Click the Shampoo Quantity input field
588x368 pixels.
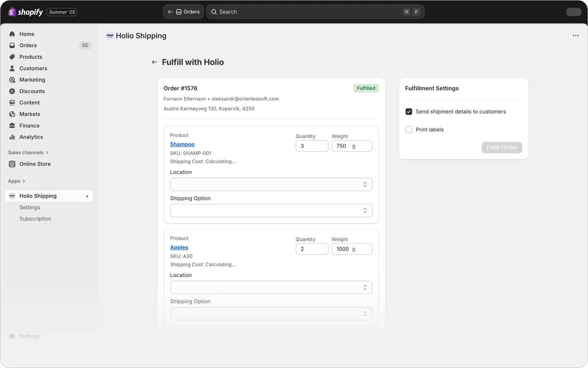pyautogui.click(x=312, y=146)
